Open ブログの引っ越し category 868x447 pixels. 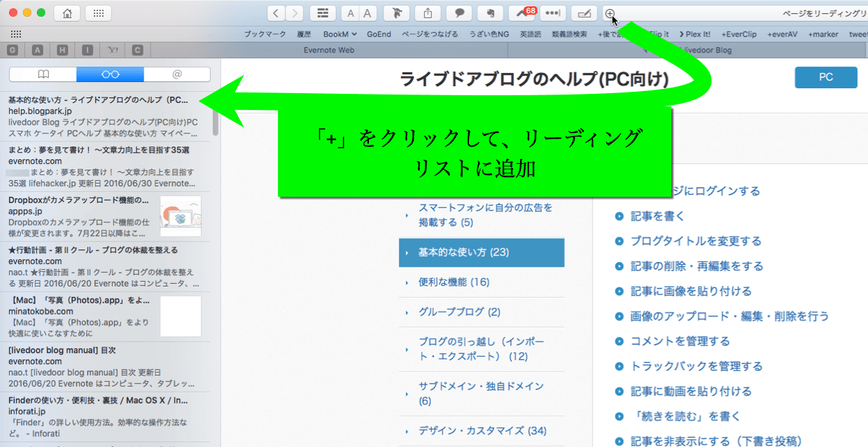point(482,349)
